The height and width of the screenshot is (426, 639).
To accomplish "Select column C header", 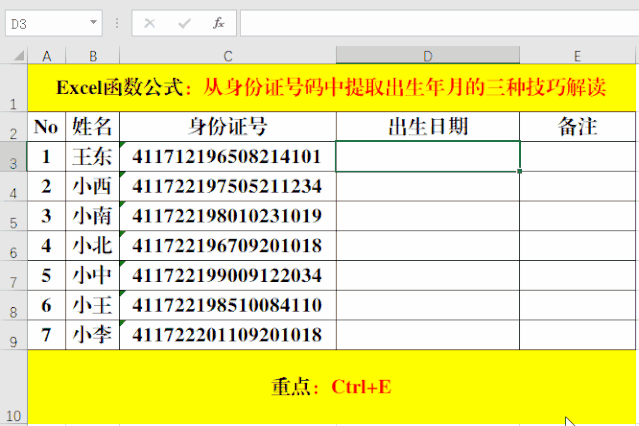I will pyautogui.click(x=228, y=56).
